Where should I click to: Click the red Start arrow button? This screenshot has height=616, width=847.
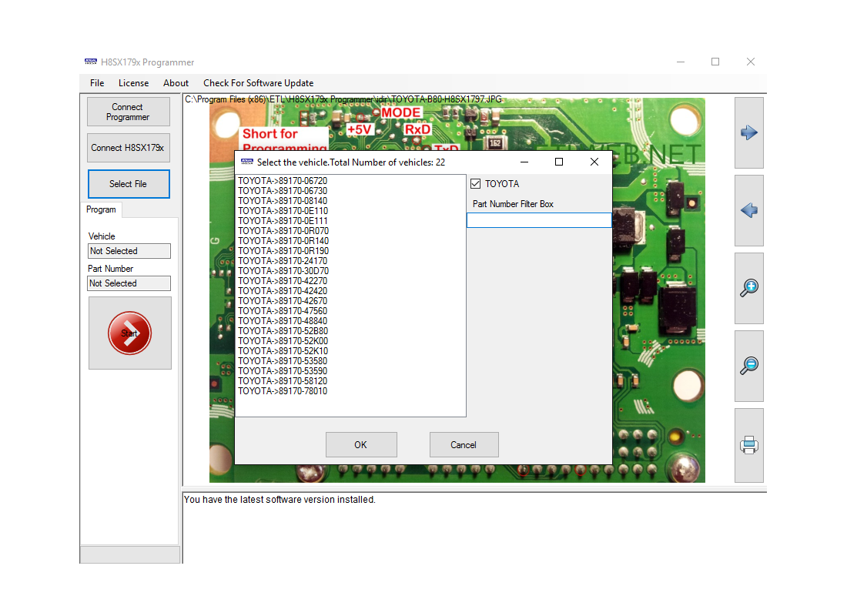(x=129, y=333)
